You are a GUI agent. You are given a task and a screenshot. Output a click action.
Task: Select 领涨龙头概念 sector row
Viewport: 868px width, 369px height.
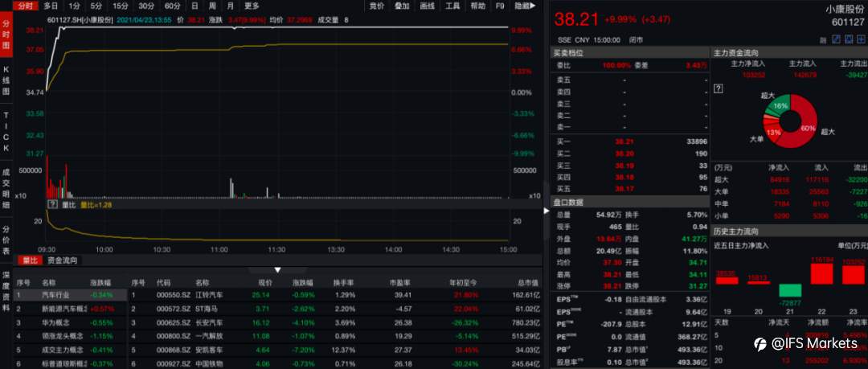(x=71, y=336)
